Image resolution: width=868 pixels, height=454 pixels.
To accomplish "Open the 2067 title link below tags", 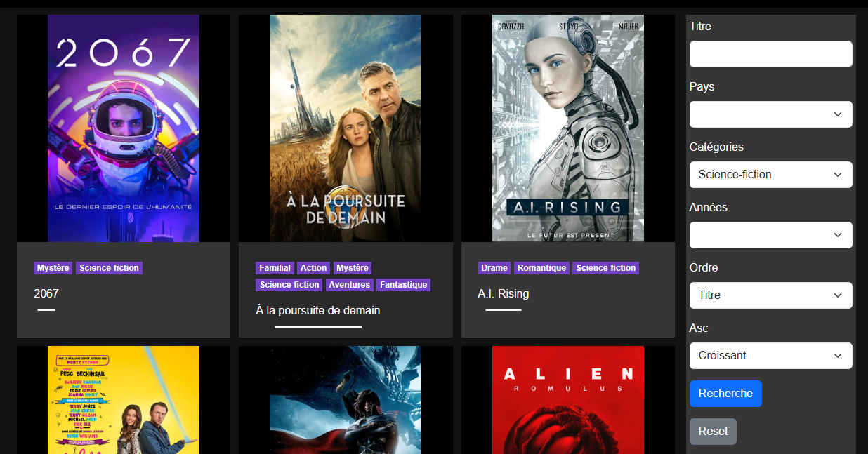I will 46,293.
